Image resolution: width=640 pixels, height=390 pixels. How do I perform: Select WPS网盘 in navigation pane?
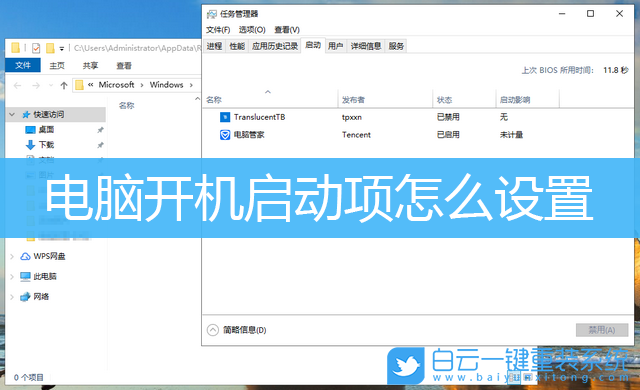pos(49,256)
